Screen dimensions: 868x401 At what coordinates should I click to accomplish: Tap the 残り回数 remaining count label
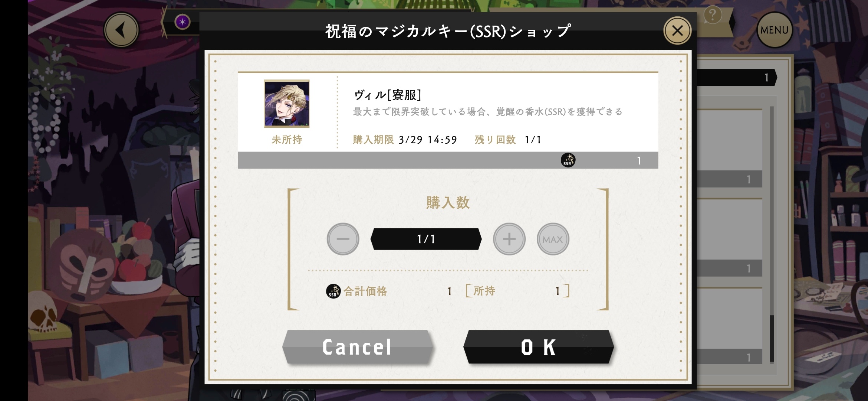point(495,140)
